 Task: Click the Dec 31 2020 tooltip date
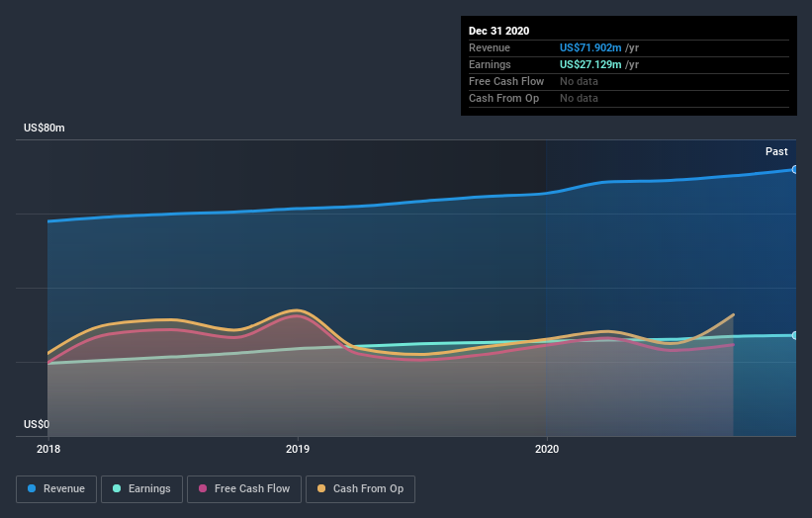pos(498,31)
